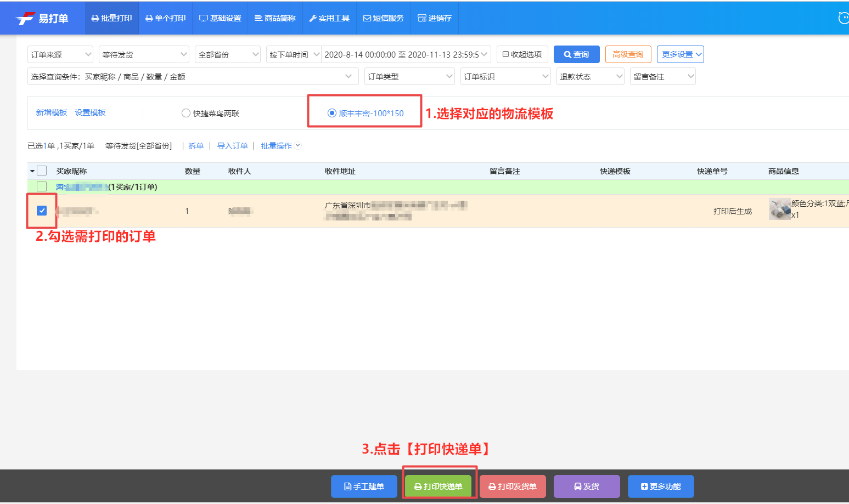This screenshot has width=849, height=504.
Task: Click the smiley face icon at top right
Action: pyautogui.click(x=844, y=18)
